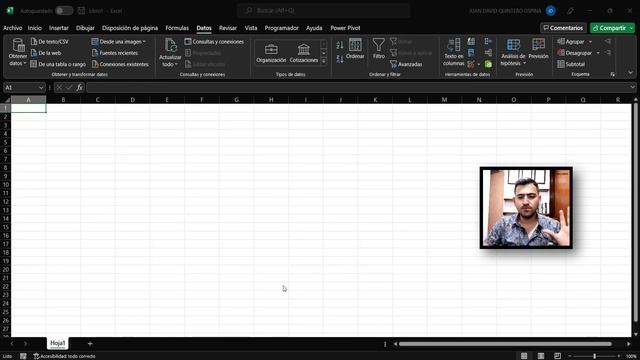This screenshot has width=640, height=360.
Task: Choose De una tabla o rango
Action: click(58, 64)
